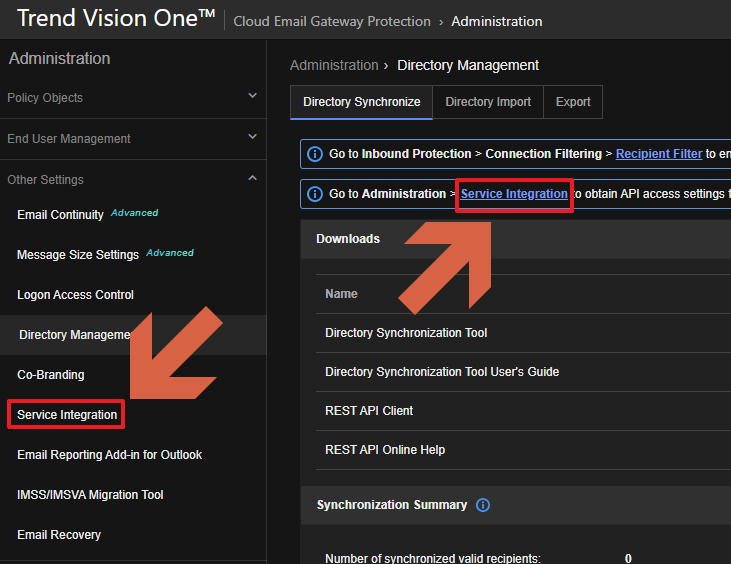
Task: Follow the Recipient Filter link
Action: pos(658,154)
